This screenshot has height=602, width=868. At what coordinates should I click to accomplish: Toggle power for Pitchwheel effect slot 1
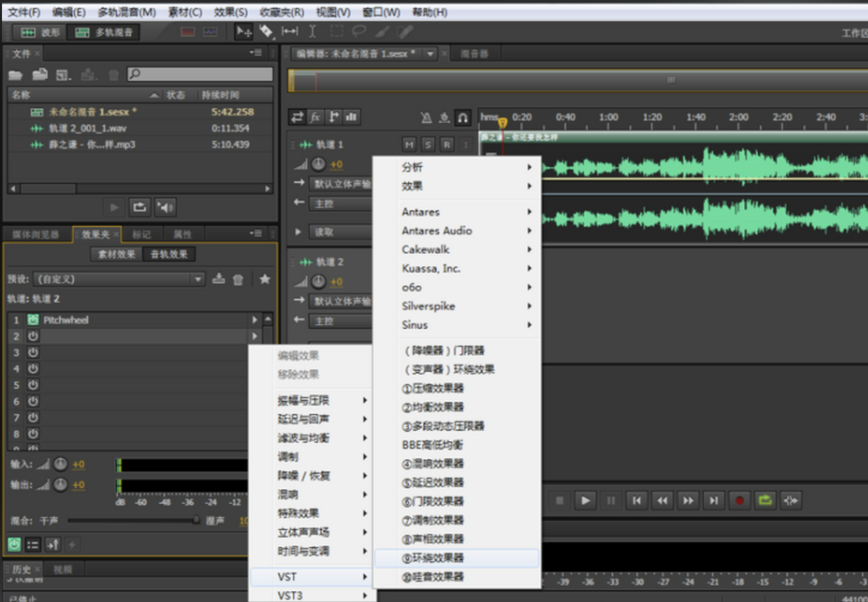pos(33,320)
